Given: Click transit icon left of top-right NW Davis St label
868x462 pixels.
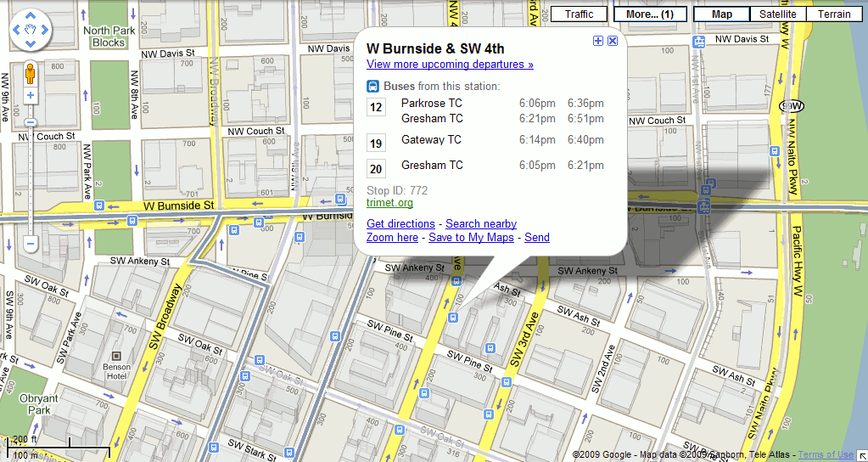Looking at the screenshot, I should click(x=698, y=42).
